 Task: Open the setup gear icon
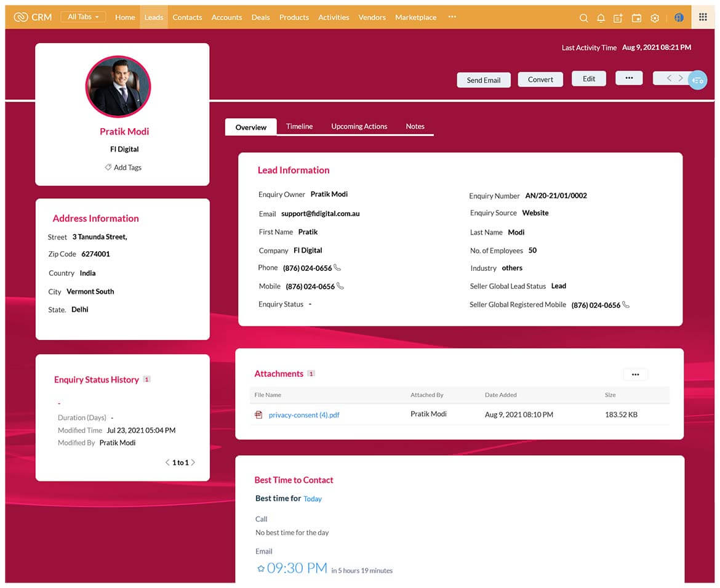(x=654, y=18)
